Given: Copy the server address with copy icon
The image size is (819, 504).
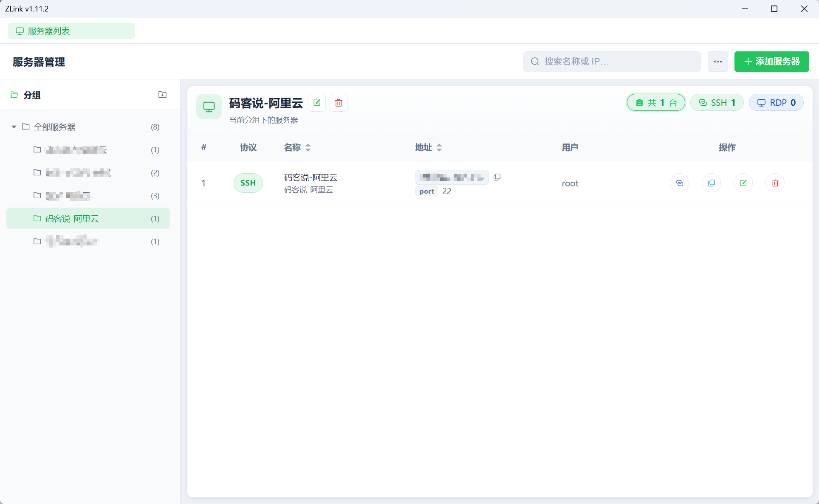Looking at the screenshot, I should pyautogui.click(x=497, y=177).
